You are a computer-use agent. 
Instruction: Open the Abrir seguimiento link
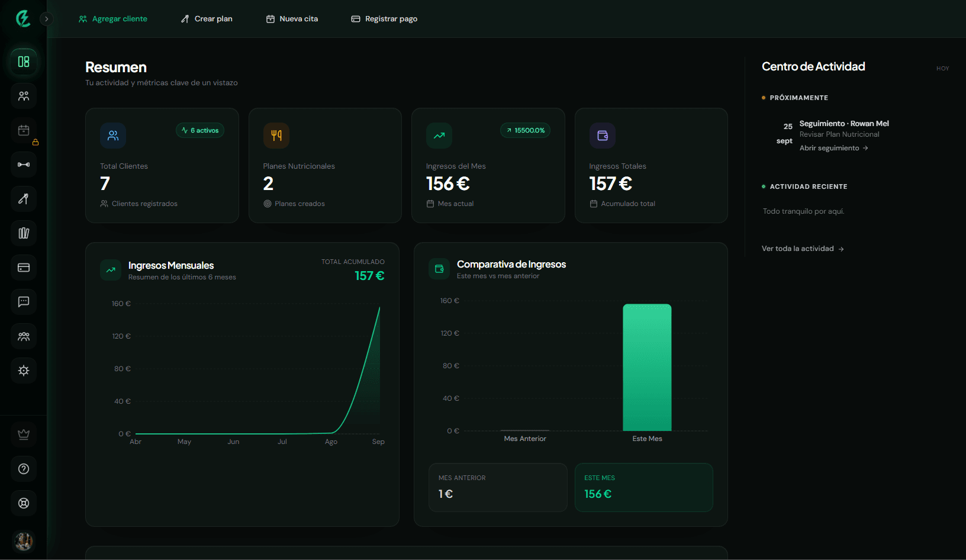(x=834, y=148)
